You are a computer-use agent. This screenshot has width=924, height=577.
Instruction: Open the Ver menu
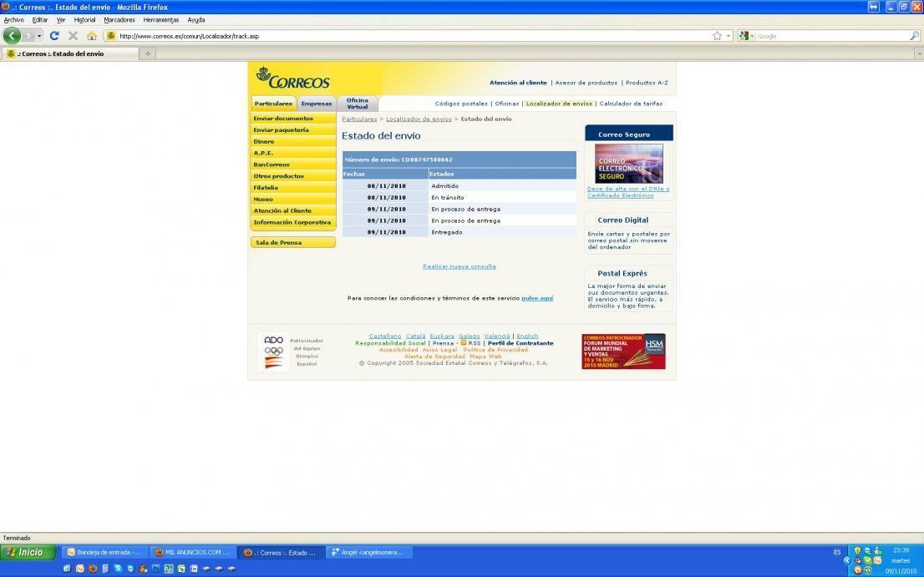click(x=61, y=20)
